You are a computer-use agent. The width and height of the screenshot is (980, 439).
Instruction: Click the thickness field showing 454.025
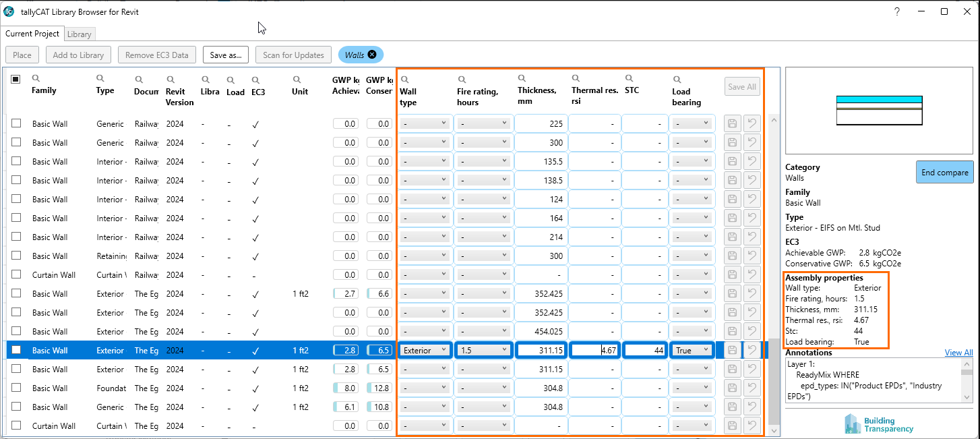(x=541, y=331)
